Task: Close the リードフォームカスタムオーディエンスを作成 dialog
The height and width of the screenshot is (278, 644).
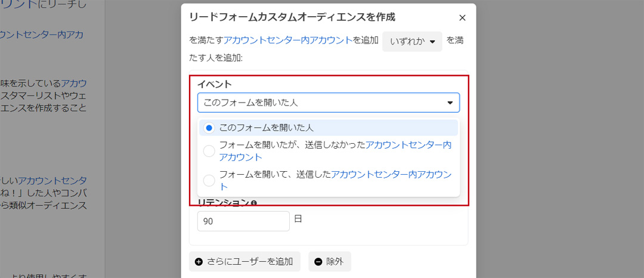Action: tap(462, 18)
